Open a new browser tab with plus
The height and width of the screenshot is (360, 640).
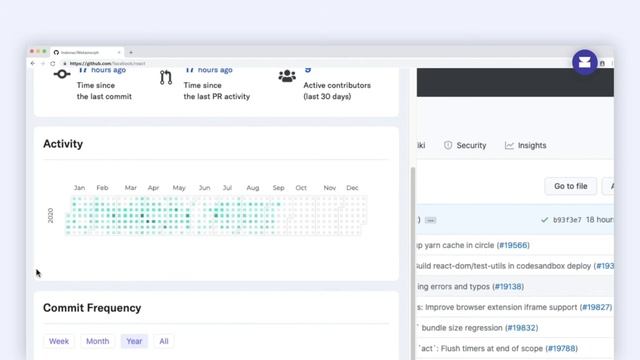(131, 52)
